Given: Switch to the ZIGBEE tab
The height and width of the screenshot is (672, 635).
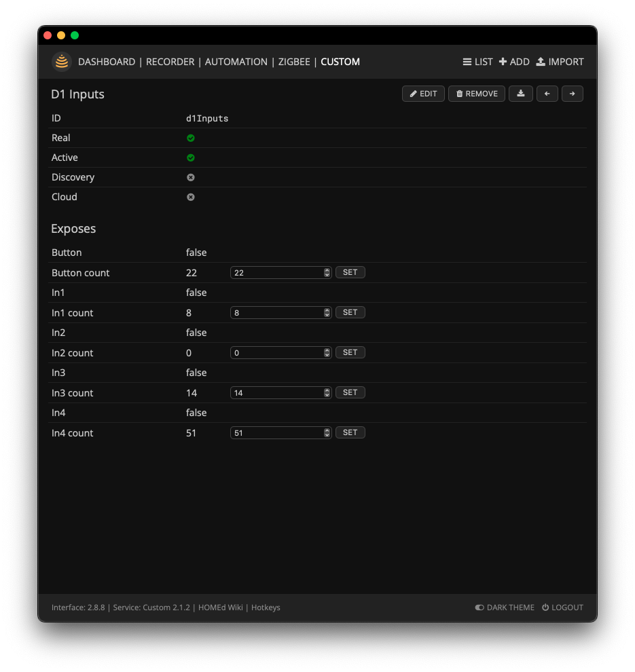Looking at the screenshot, I should (294, 61).
